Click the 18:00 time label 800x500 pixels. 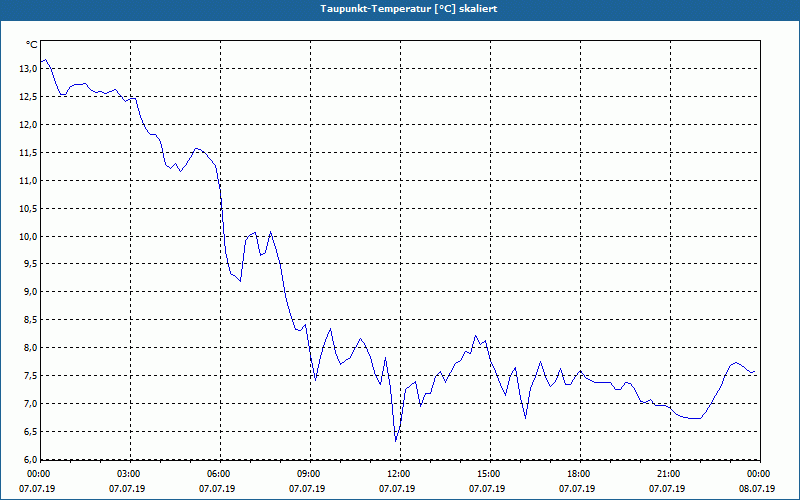[578, 474]
